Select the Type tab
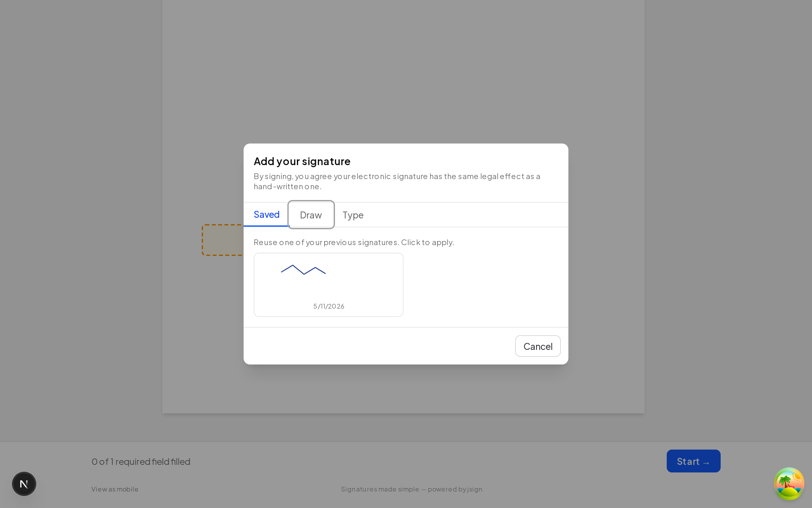Image resolution: width=812 pixels, height=508 pixels. 353,215
